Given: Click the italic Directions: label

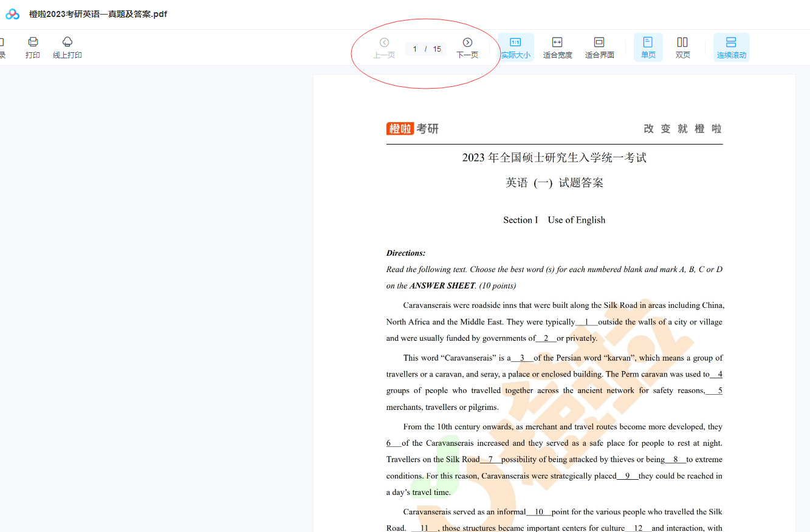Looking at the screenshot, I should pyautogui.click(x=406, y=253).
